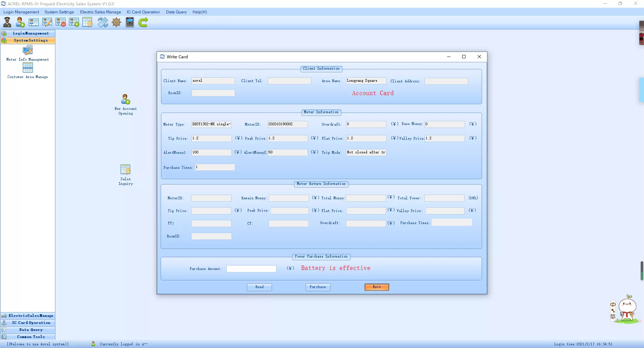Click the ship's wheel toolbar icon
644x348 pixels.
pos(116,22)
